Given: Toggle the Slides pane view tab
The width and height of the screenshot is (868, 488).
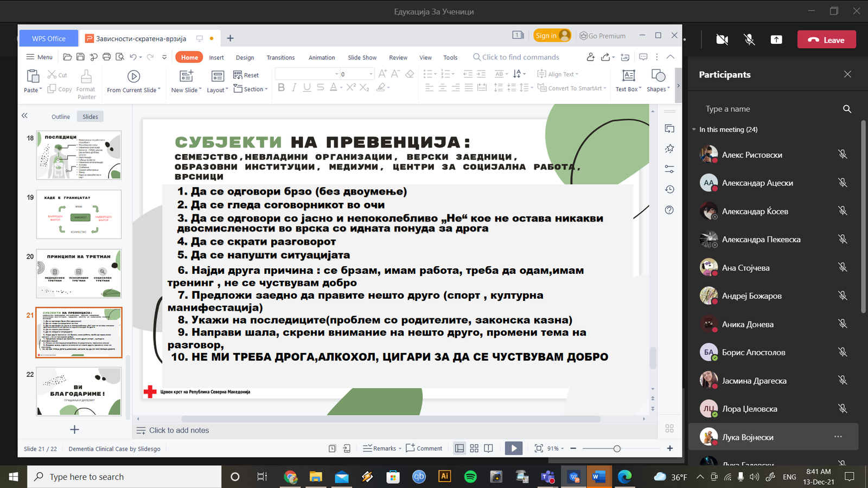Looking at the screenshot, I should (90, 117).
